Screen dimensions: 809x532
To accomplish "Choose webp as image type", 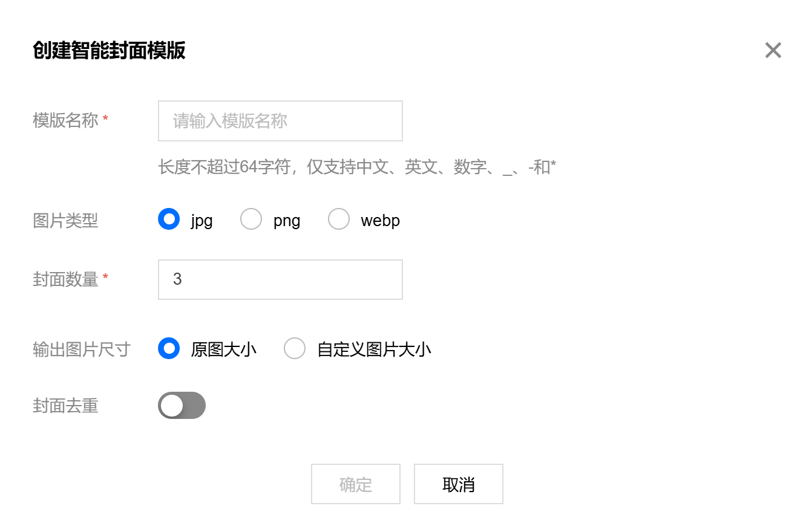I will pos(339,219).
